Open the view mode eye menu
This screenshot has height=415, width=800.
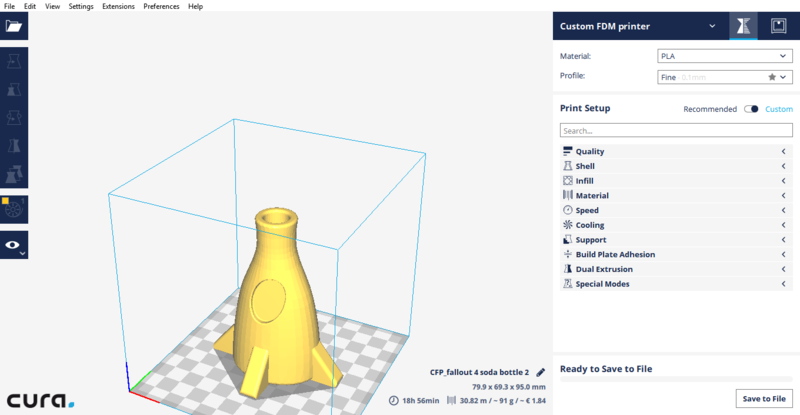tap(14, 245)
